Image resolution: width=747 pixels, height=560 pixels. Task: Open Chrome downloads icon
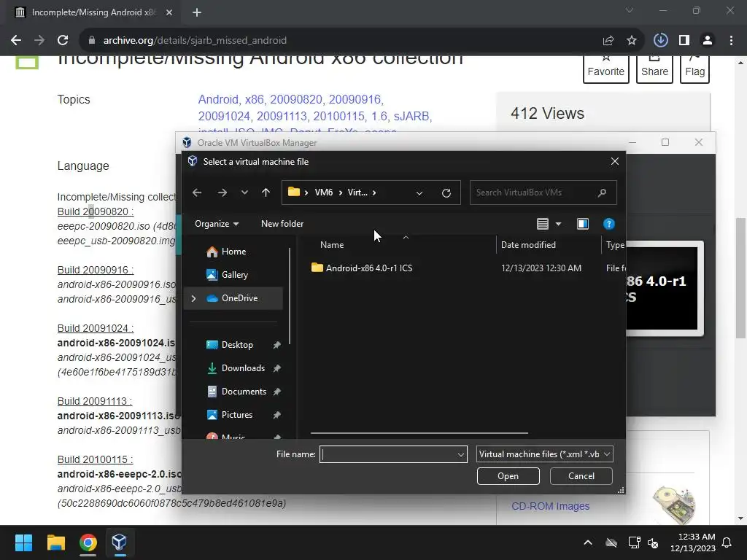pos(661,41)
